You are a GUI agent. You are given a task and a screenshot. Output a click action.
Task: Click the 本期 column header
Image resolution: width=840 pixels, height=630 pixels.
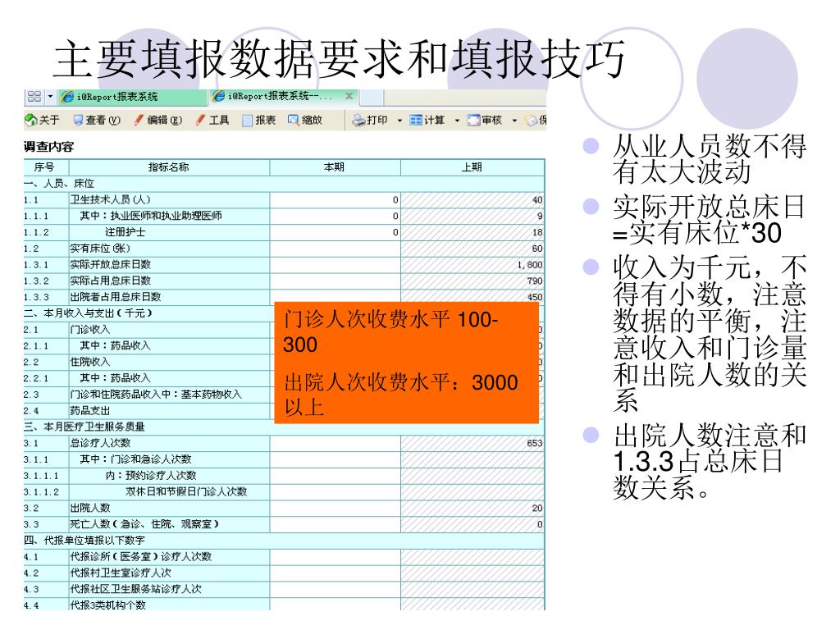tap(335, 167)
